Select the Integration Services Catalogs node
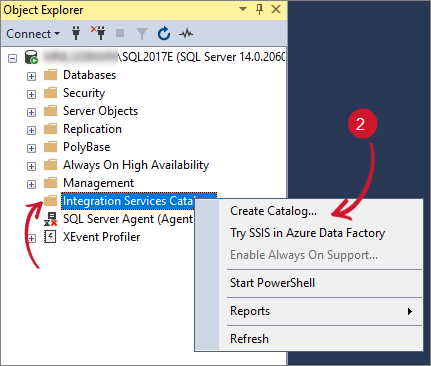This screenshot has width=431, height=366. click(x=128, y=201)
